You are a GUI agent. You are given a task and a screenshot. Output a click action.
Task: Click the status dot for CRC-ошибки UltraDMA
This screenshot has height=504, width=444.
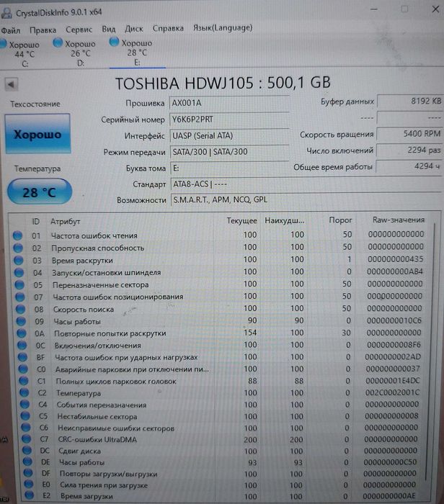27,438
